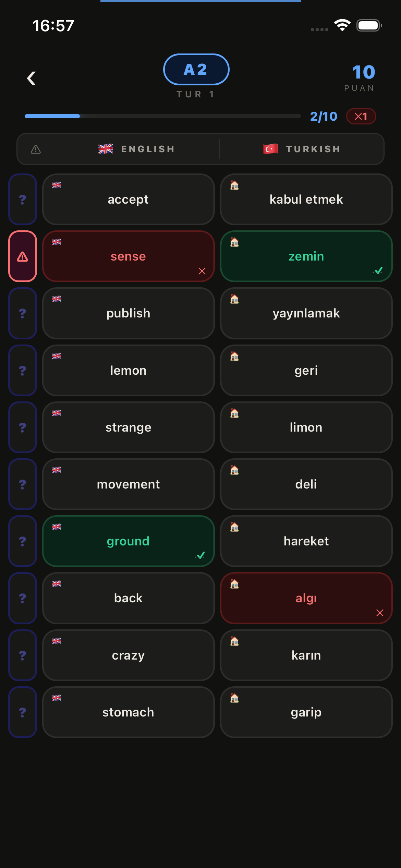Click the UK flag on the crazy card
401x868 pixels.
pos(56,640)
